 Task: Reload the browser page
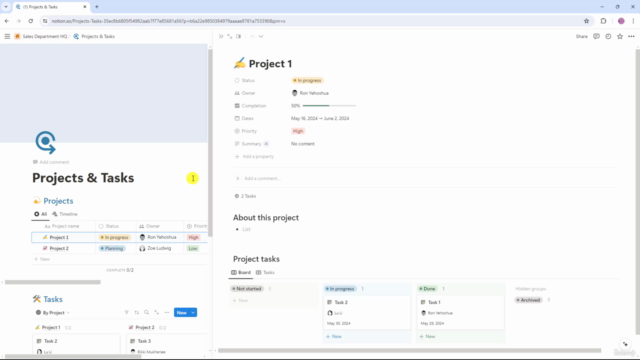click(31, 21)
